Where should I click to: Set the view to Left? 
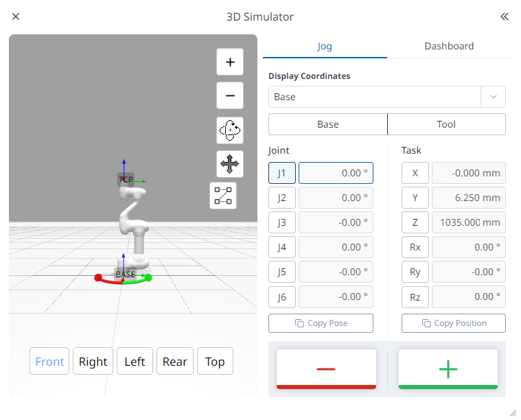coord(135,361)
